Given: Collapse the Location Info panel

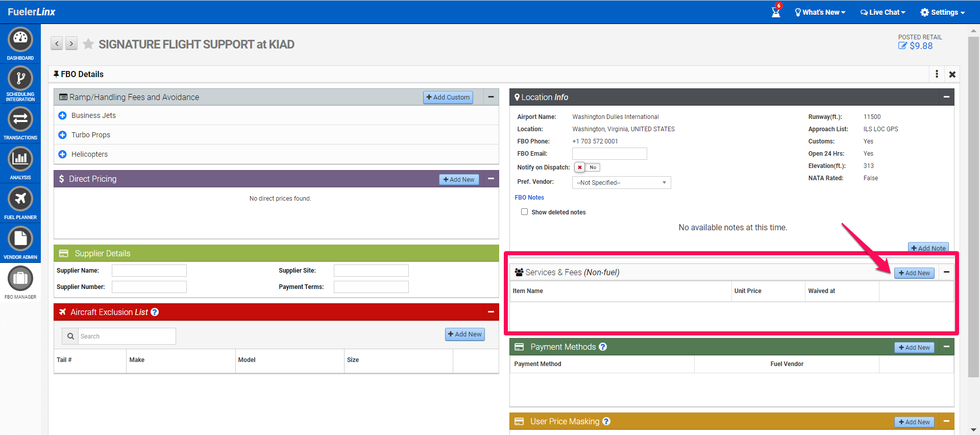Looking at the screenshot, I should click(x=946, y=97).
